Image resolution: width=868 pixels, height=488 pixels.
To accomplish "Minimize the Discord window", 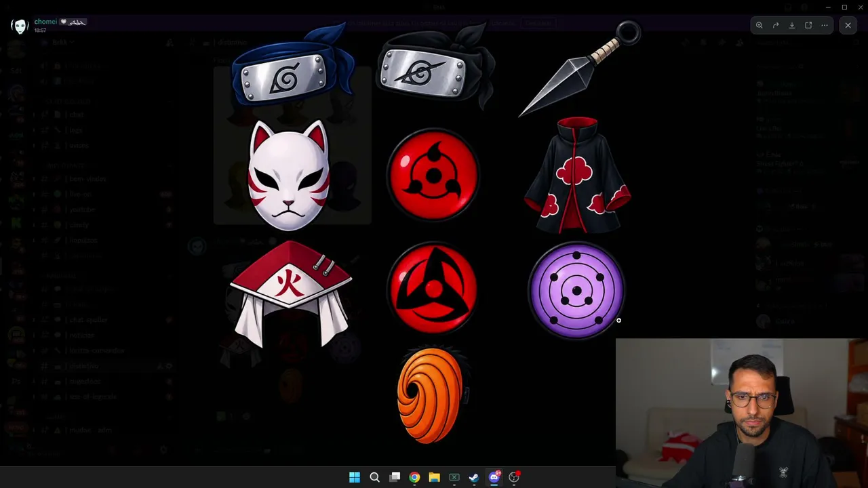I will coord(828,7).
